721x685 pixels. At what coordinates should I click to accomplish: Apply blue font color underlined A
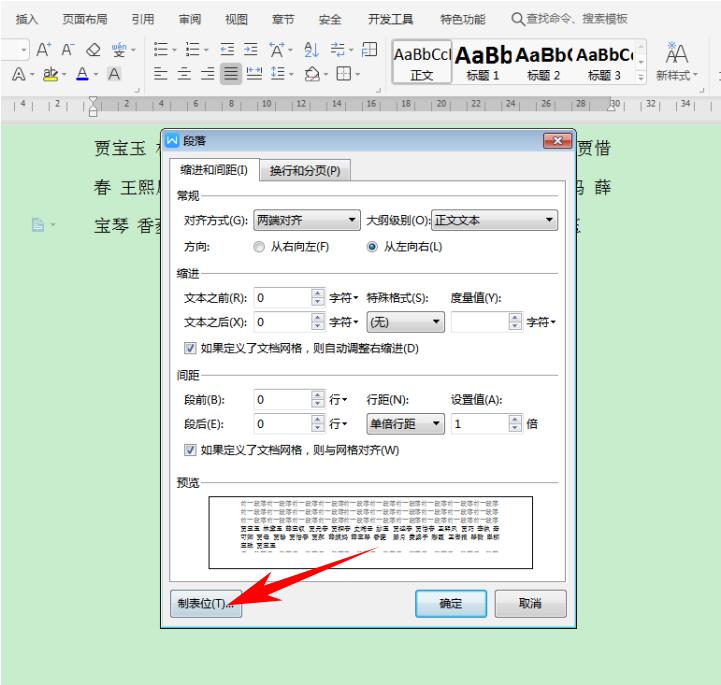pyautogui.click(x=82, y=74)
